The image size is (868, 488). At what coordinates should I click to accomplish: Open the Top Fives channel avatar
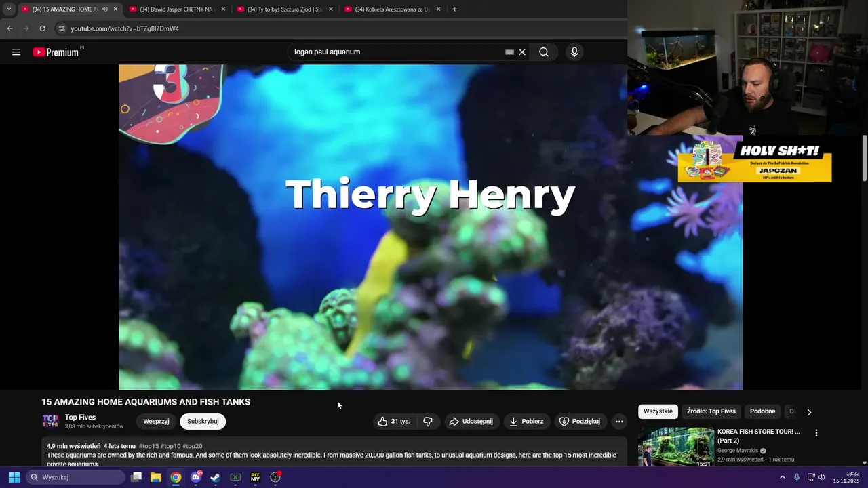(50, 422)
